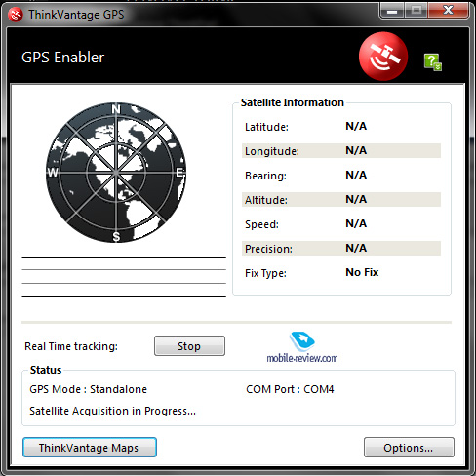The image size is (476, 476).
Task: Maximize the ThinkVantage GPS window
Action: point(416,11)
